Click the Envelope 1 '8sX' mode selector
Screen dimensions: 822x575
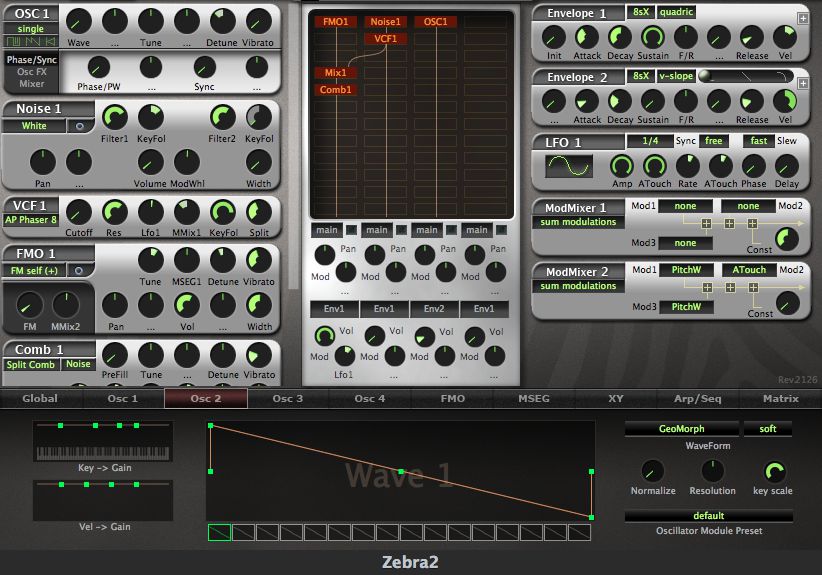coord(641,12)
